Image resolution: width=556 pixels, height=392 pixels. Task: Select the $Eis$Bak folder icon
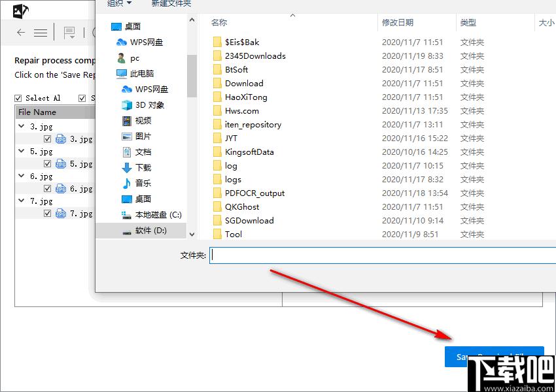click(217, 42)
